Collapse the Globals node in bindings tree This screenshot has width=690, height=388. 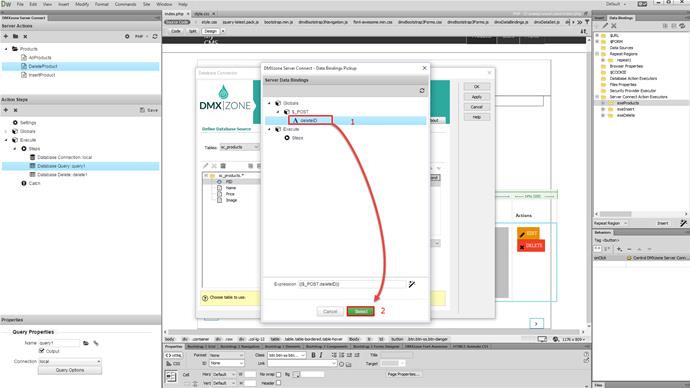coord(270,103)
